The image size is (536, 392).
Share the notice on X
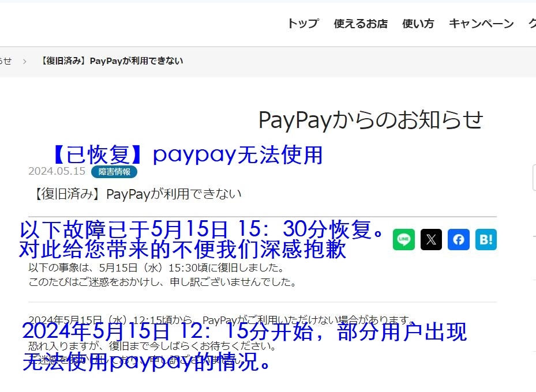pyautogui.click(x=431, y=239)
